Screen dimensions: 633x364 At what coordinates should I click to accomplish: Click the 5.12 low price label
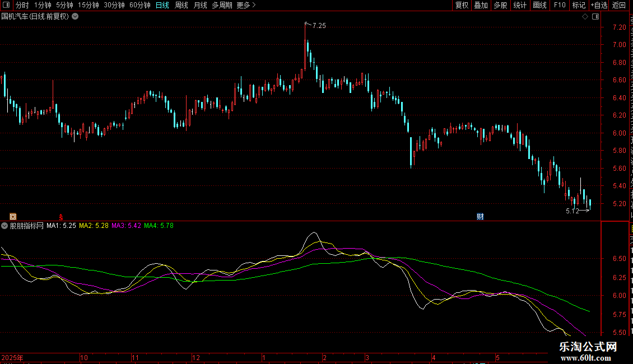(572, 211)
